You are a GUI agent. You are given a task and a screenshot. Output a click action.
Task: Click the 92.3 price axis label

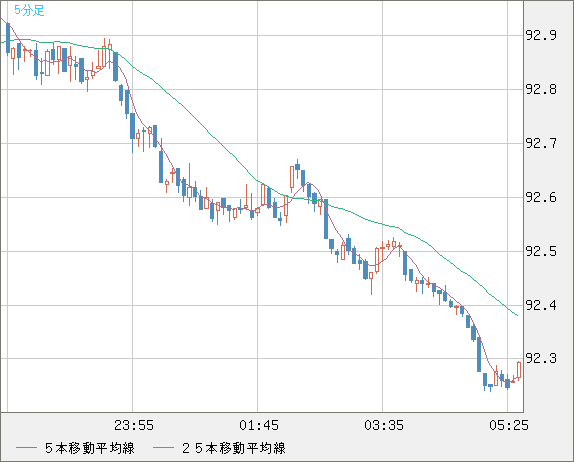point(541,358)
